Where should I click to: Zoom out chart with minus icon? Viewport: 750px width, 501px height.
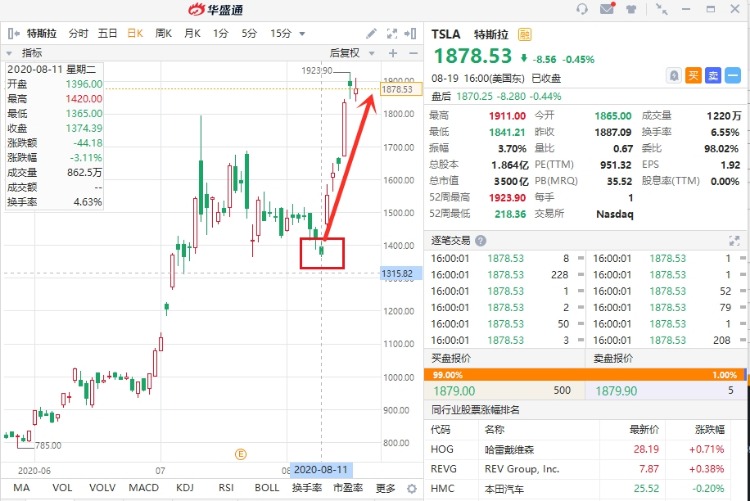pyautogui.click(x=413, y=53)
